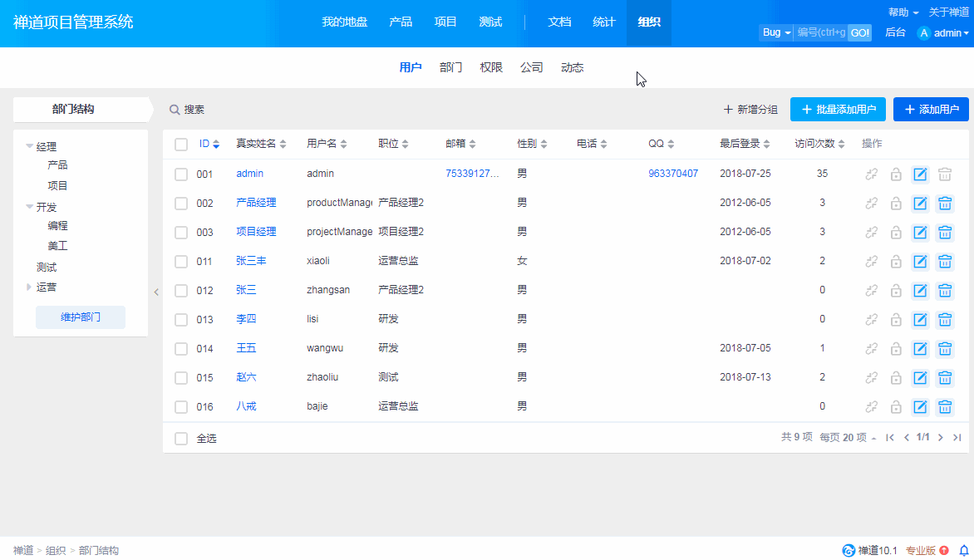Open the admin user account dropdown

pos(943,33)
